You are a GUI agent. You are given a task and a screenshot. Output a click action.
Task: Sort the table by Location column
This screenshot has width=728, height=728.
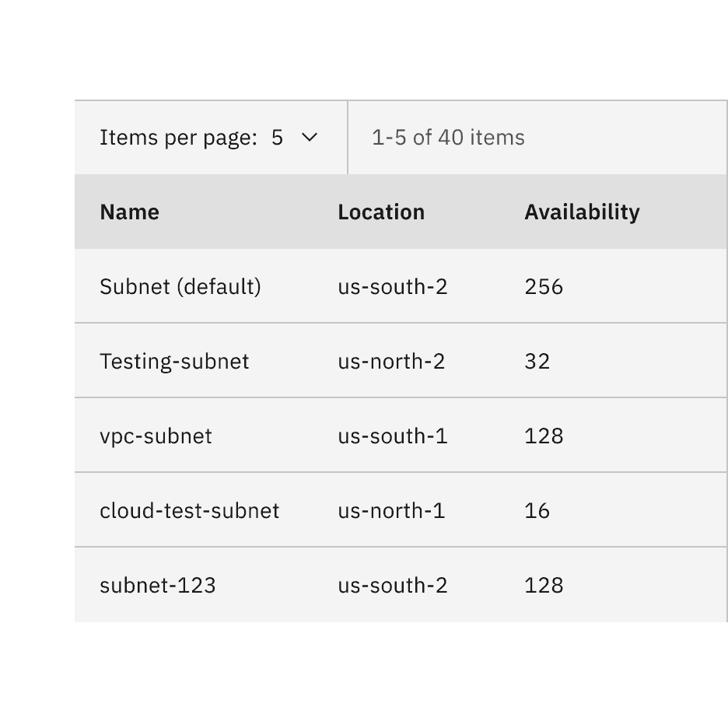click(x=381, y=212)
